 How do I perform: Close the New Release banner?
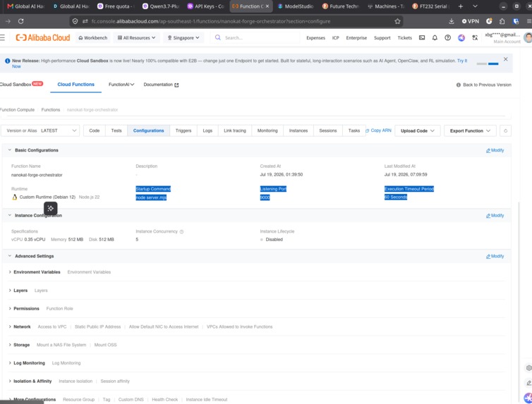pos(505,59)
